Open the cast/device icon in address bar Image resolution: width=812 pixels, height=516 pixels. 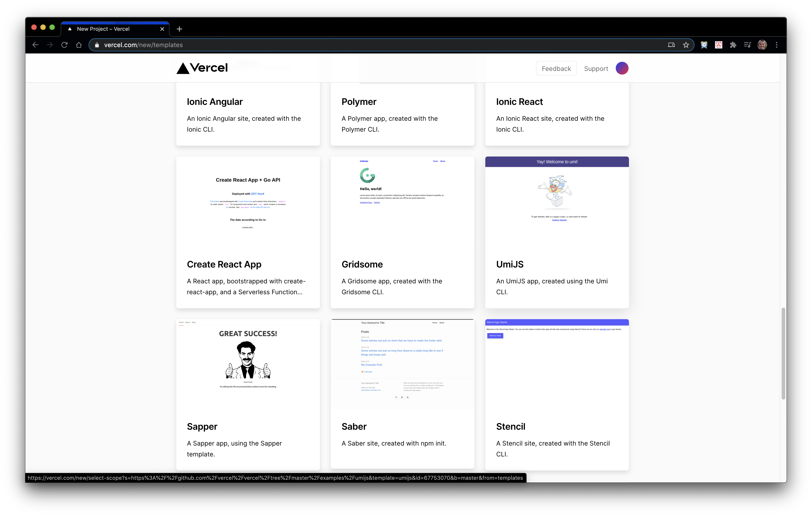point(671,45)
